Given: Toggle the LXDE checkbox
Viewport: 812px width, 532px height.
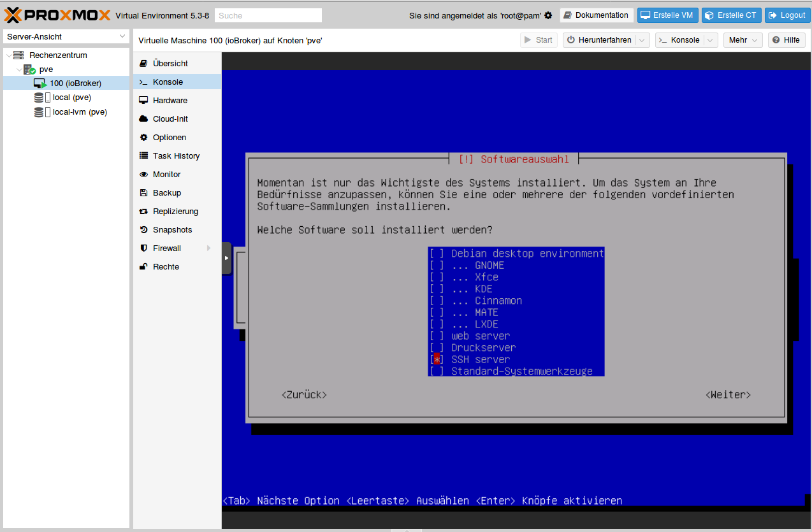Looking at the screenshot, I should (x=437, y=324).
